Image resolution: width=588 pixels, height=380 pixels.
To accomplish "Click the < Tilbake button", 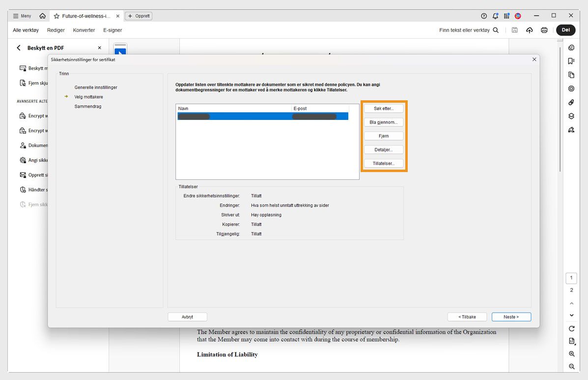I will [467, 317].
